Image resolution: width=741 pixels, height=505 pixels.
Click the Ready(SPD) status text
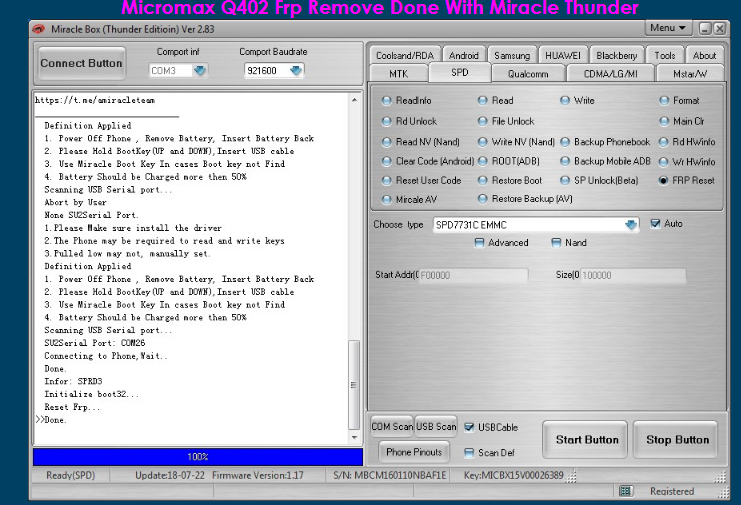click(x=70, y=475)
